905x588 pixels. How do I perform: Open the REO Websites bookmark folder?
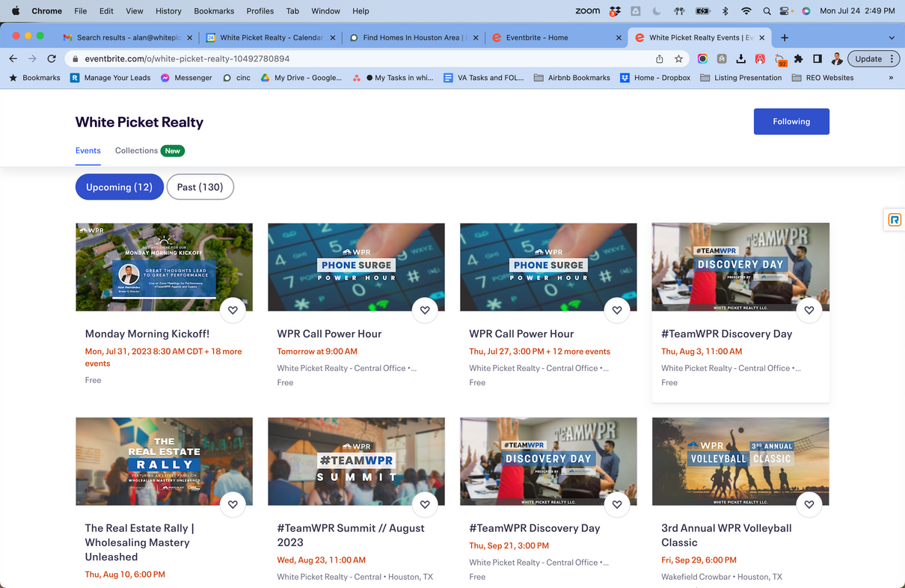pos(823,78)
